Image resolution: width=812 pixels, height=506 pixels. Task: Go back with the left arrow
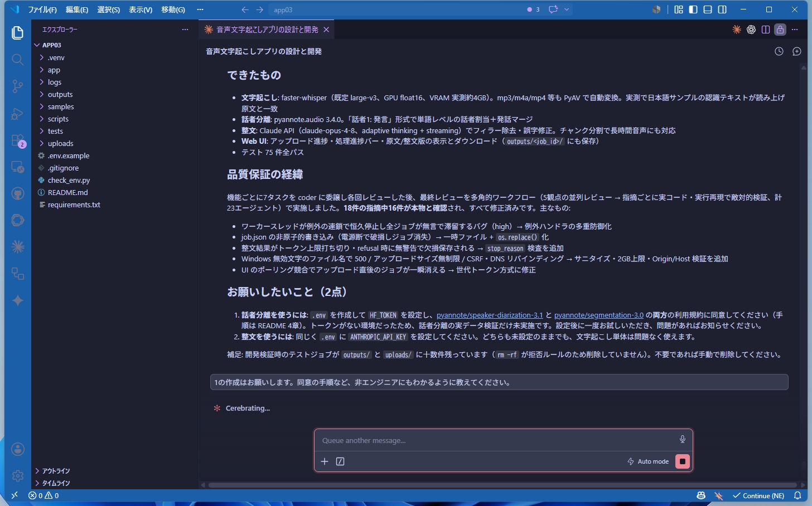[245, 9]
